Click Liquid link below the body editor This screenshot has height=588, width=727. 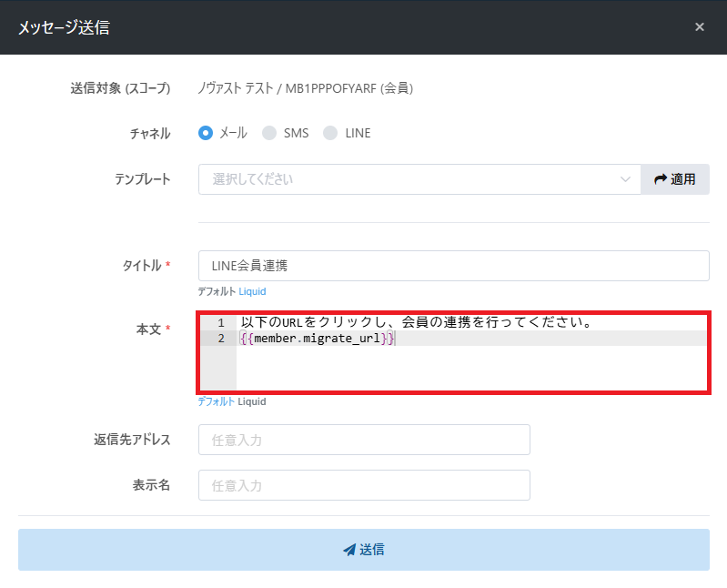[x=253, y=401]
